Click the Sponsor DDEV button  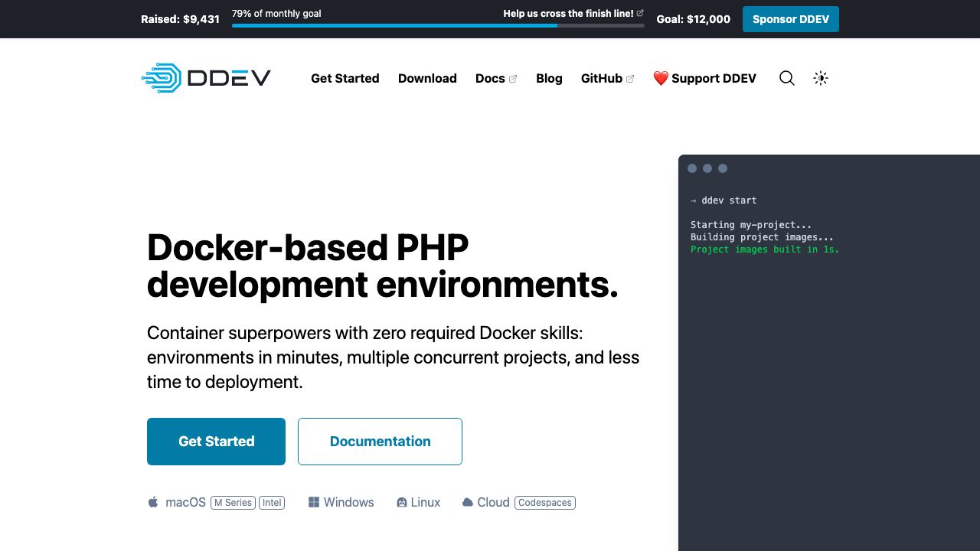pos(791,19)
